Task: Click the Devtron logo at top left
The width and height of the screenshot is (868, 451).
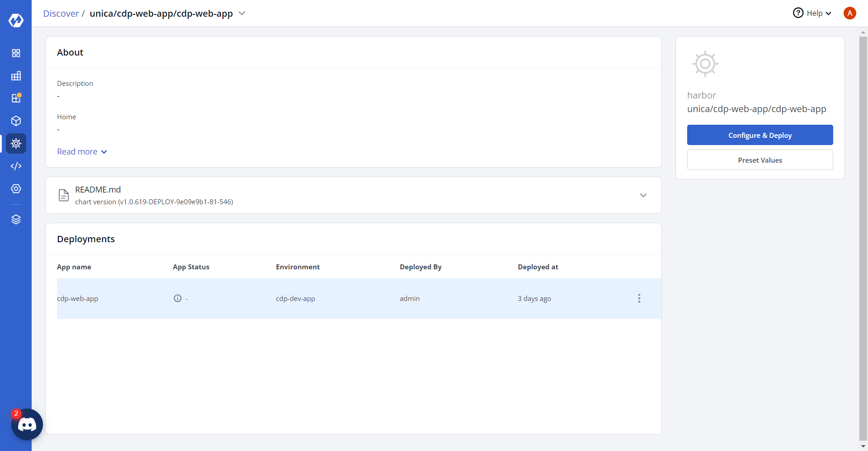Action: (x=16, y=19)
